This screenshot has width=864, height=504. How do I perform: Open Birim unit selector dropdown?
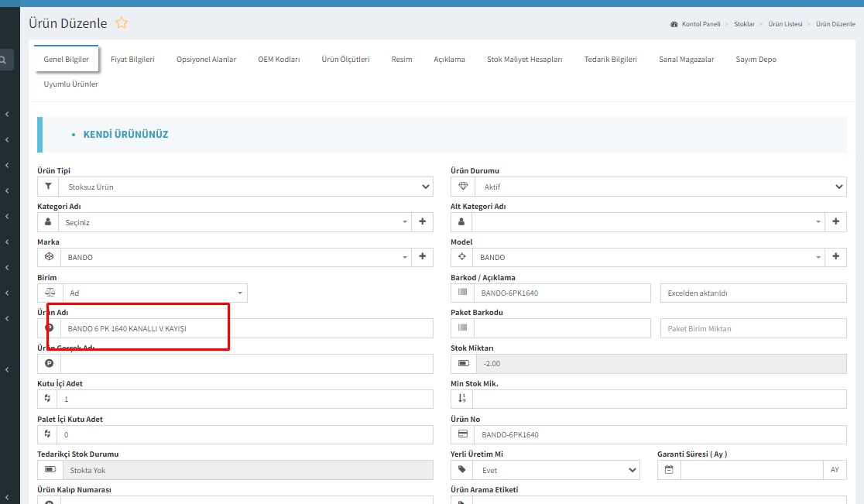(153, 293)
